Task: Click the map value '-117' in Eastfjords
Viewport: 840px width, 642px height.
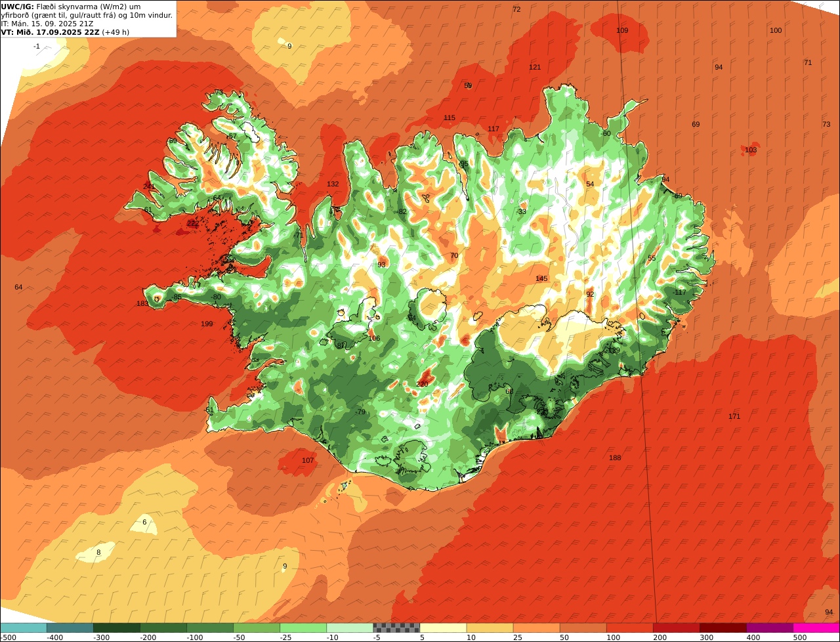Action: pyautogui.click(x=679, y=293)
